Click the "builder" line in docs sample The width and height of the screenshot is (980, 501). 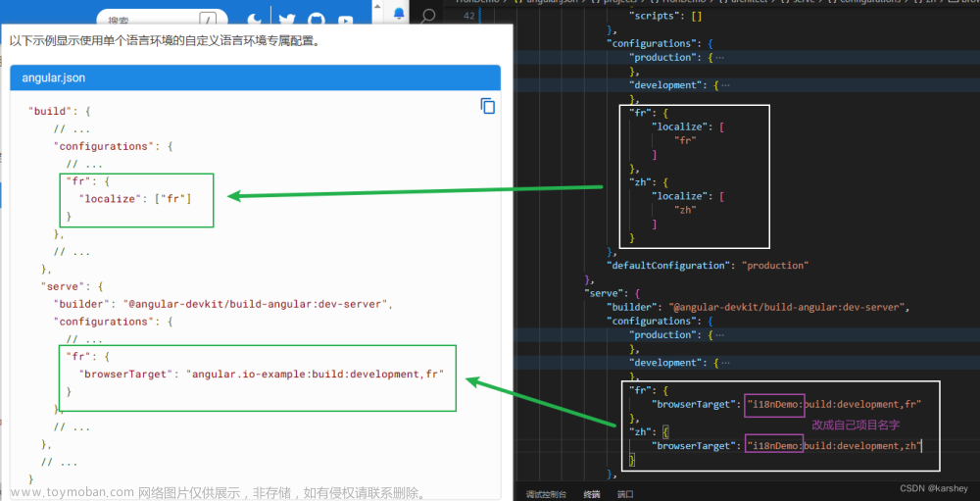222,304
